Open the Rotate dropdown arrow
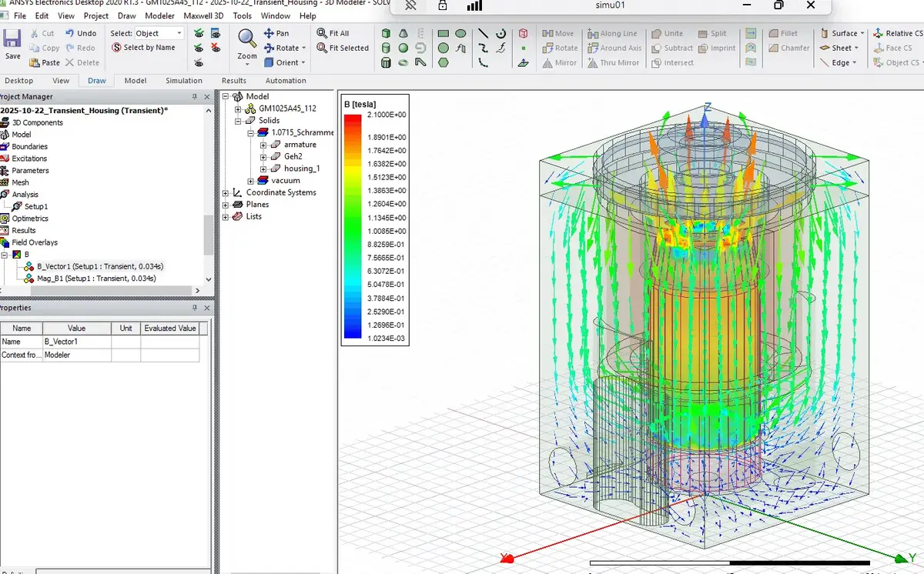 coord(303,48)
